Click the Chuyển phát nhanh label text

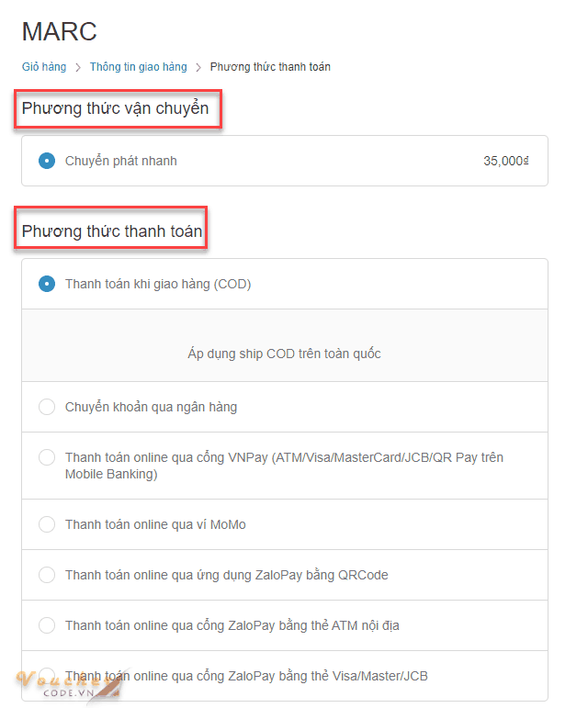(120, 161)
